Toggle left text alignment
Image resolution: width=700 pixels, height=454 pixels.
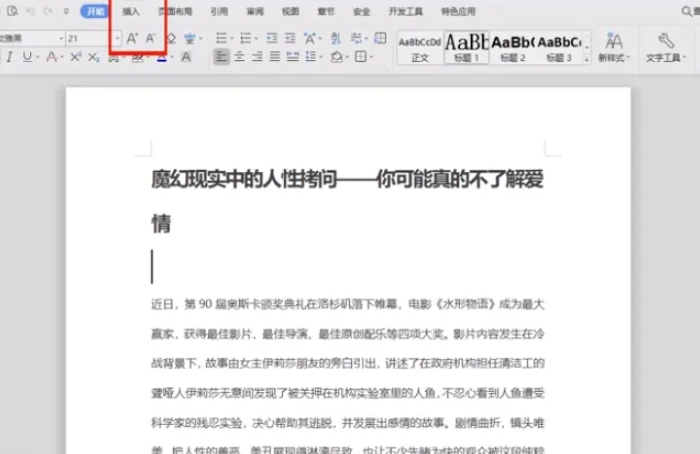point(221,58)
